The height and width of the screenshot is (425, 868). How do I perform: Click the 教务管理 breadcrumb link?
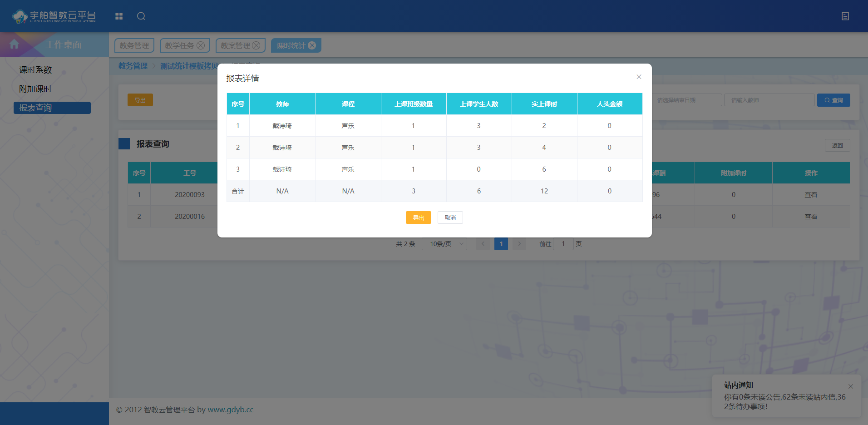(x=133, y=66)
